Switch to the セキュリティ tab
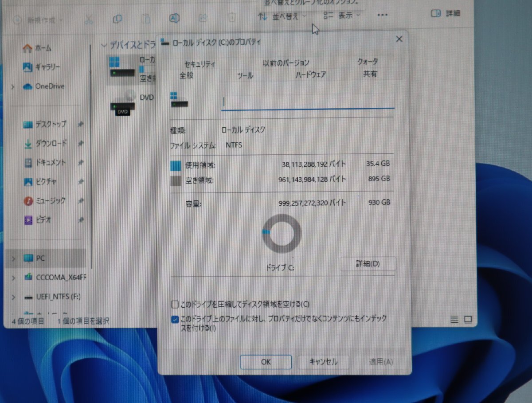Viewport: 532px width, 403px height. tap(200, 64)
